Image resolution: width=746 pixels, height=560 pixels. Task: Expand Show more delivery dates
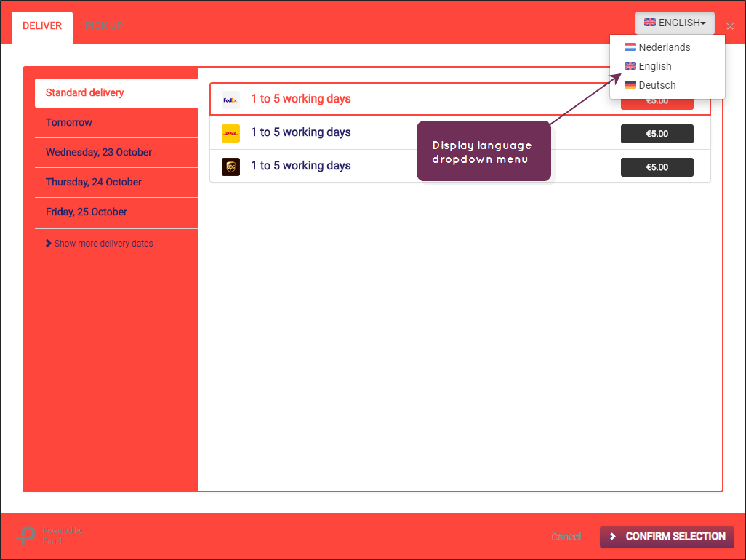(x=100, y=244)
